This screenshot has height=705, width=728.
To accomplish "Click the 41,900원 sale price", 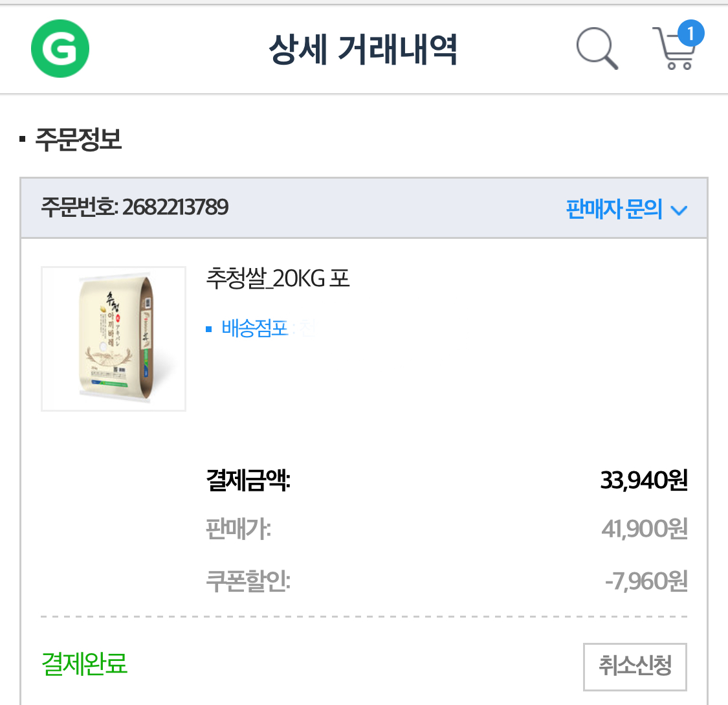I will (644, 530).
